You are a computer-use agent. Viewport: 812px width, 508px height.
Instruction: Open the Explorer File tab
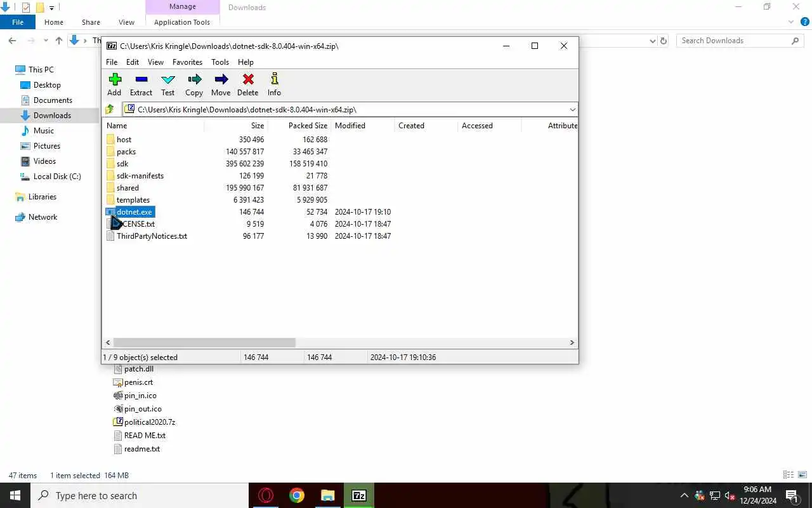[18, 22]
